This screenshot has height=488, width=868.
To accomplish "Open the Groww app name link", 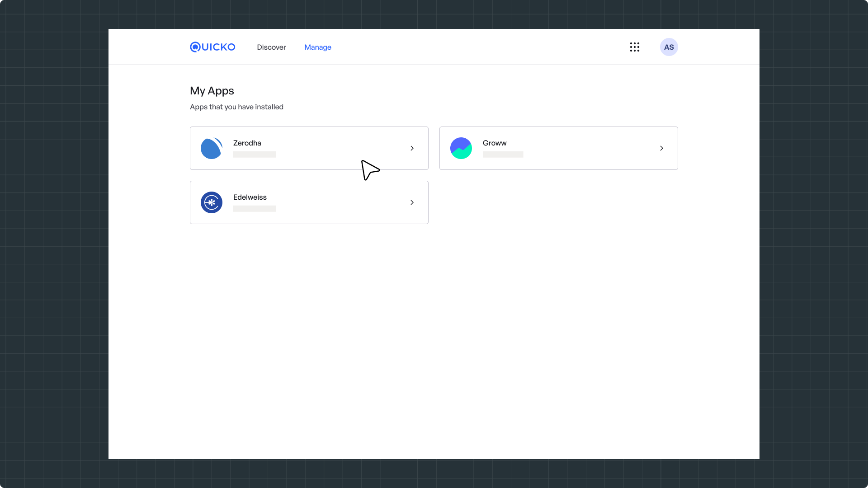I will [x=494, y=143].
